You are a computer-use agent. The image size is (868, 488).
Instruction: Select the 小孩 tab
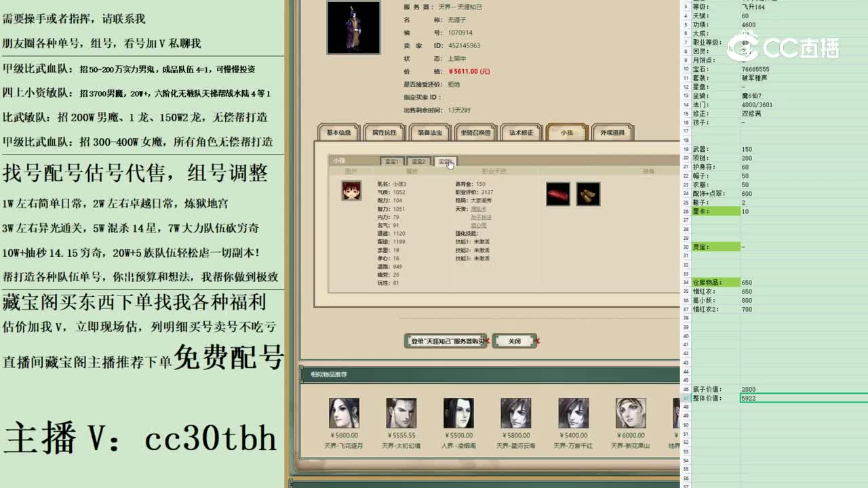pyautogui.click(x=567, y=133)
